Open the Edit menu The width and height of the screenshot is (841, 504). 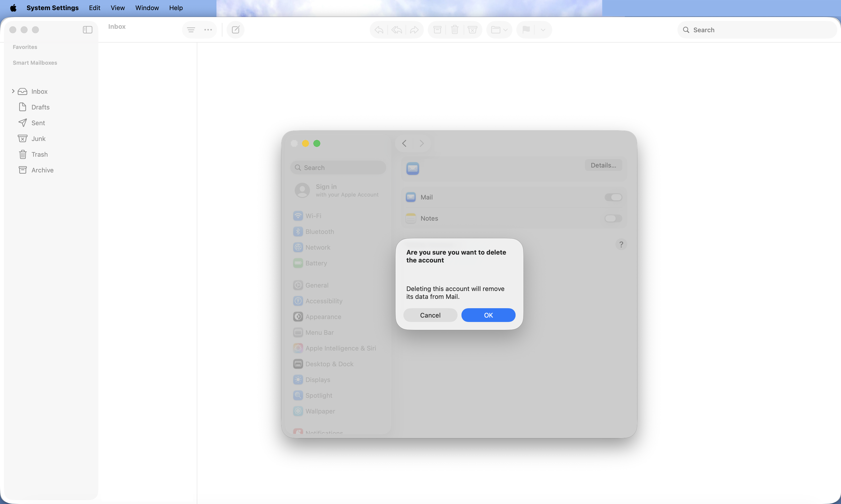point(94,8)
